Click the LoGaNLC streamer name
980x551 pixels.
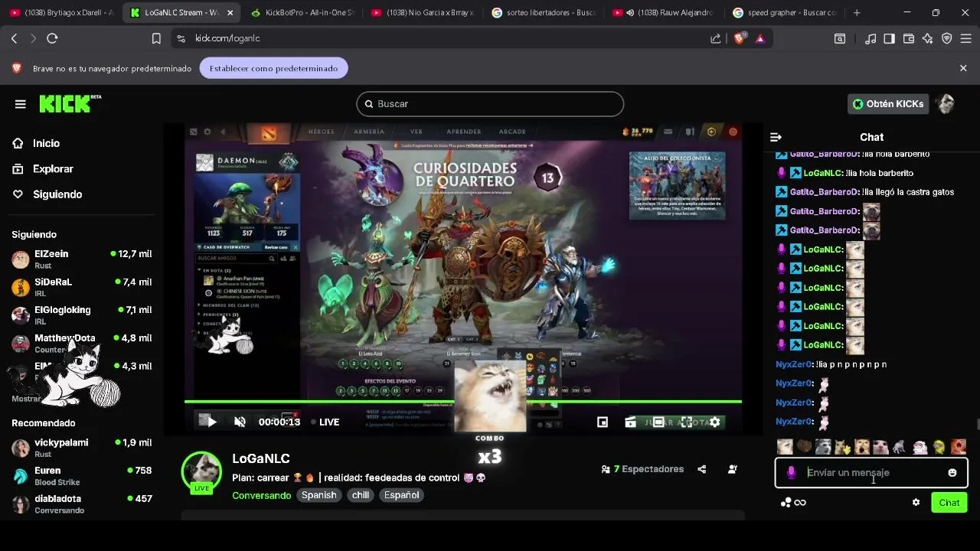[261, 458]
